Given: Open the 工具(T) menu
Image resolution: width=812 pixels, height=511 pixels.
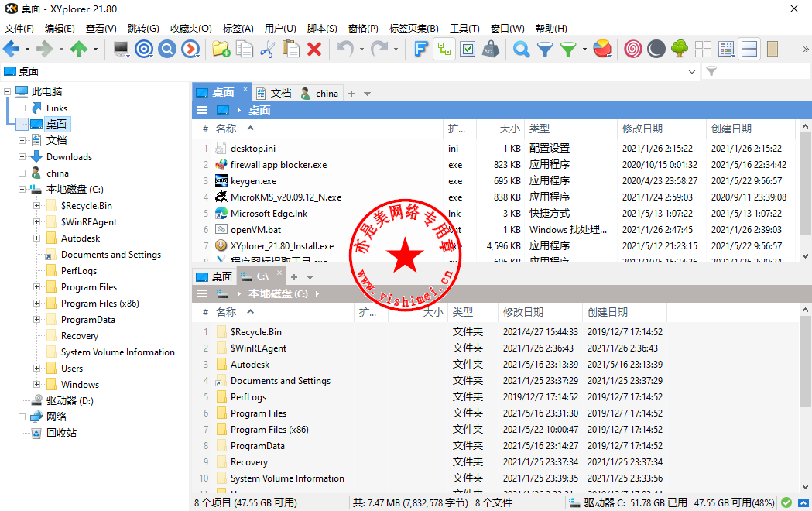Looking at the screenshot, I should tap(464, 29).
